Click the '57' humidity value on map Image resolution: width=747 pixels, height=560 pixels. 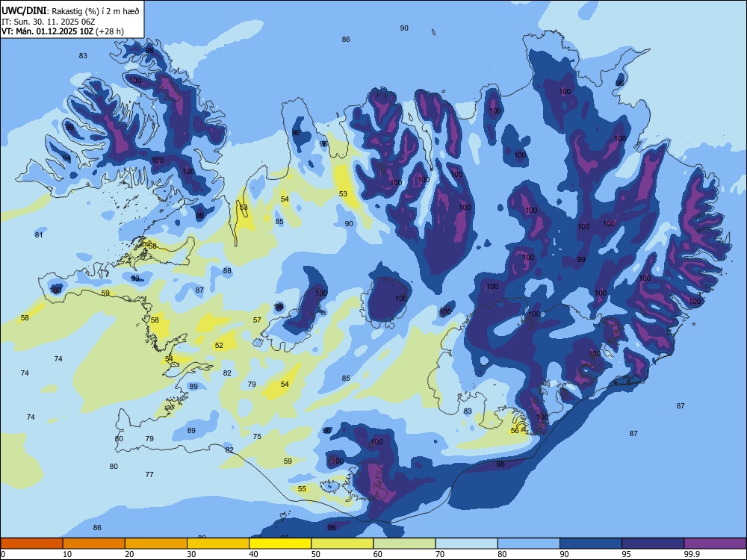[x=257, y=320]
